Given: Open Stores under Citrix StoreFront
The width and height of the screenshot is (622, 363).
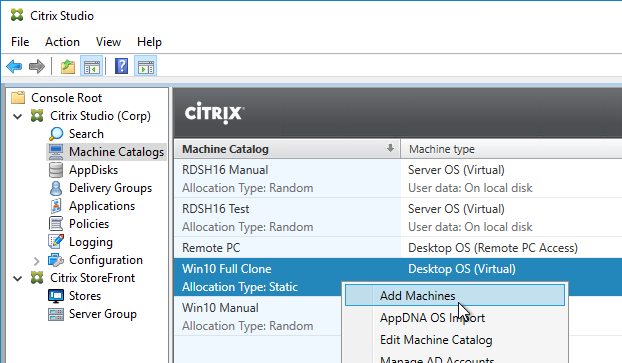Looking at the screenshot, I should point(85,296).
